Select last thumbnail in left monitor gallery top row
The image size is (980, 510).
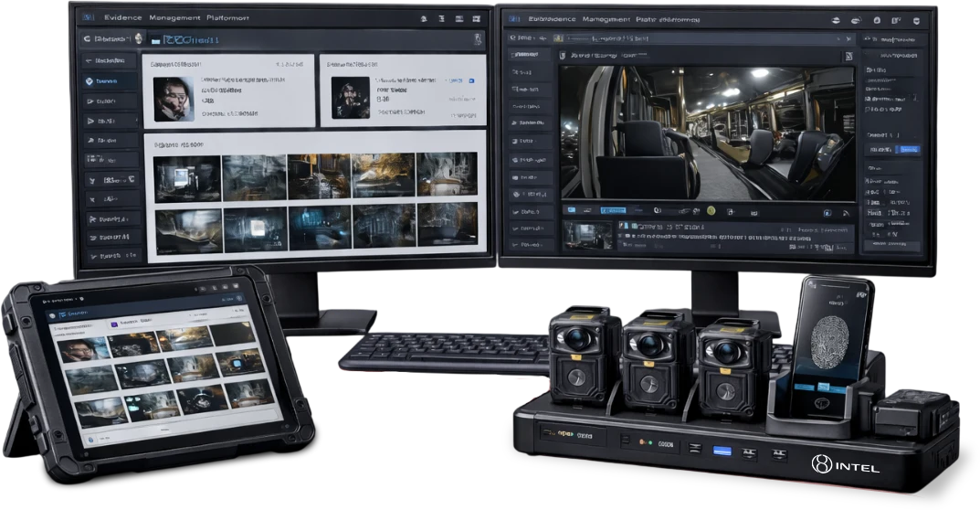tap(447, 175)
